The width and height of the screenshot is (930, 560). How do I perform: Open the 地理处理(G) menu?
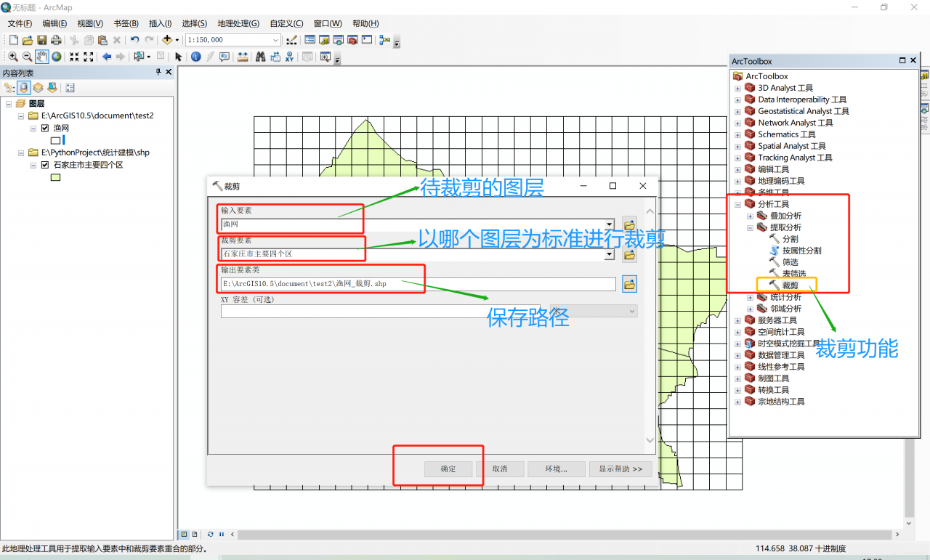coord(238,23)
